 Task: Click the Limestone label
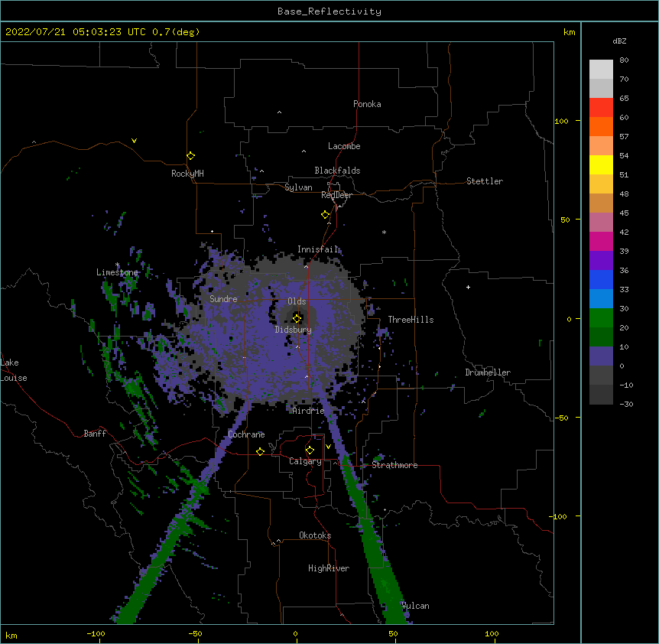coord(117,272)
